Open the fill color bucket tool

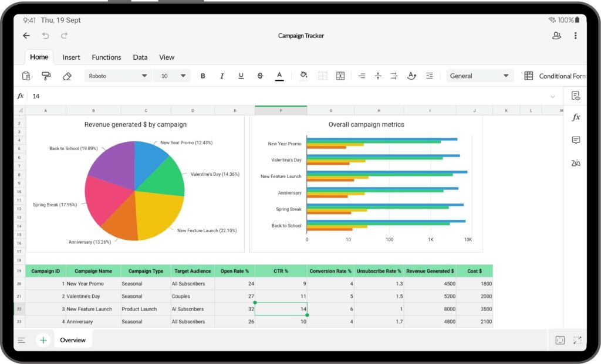(303, 75)
